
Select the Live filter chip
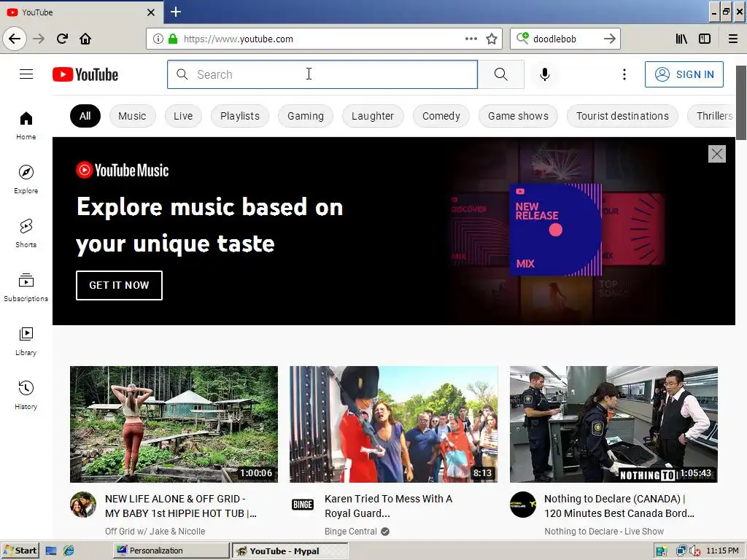point(183,116)
